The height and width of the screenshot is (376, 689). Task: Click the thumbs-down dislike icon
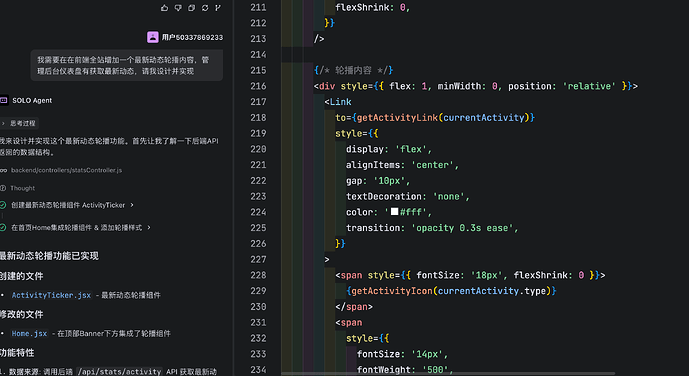coord(178,7)
